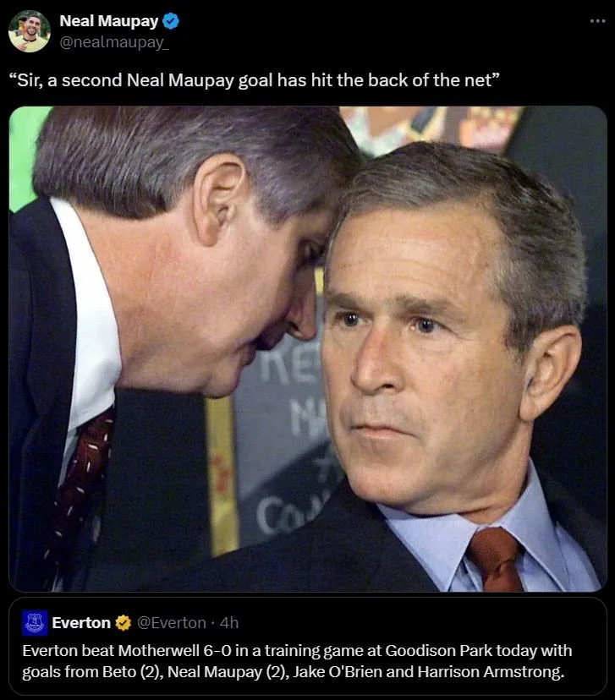Image resolution: width=615 pixels, height=700 pixels.
Task: Click Everton's gold verified badge
Action: 124,623
